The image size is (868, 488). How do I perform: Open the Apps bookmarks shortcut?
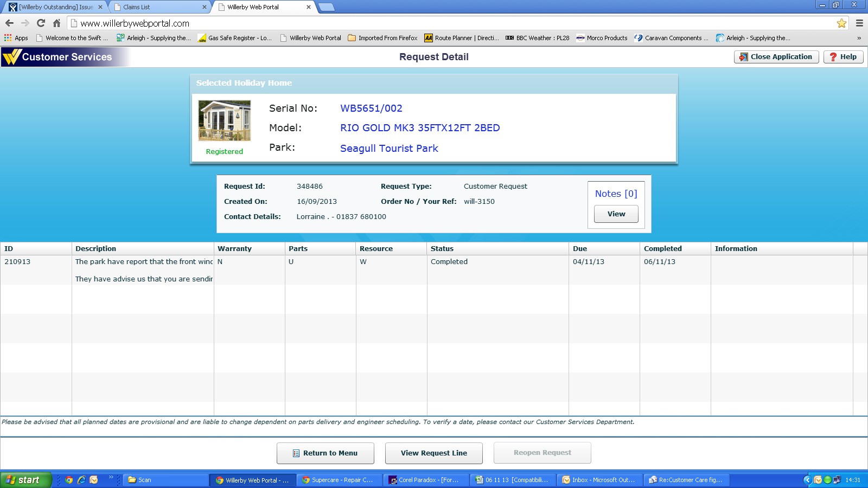[x=16, y=38]
